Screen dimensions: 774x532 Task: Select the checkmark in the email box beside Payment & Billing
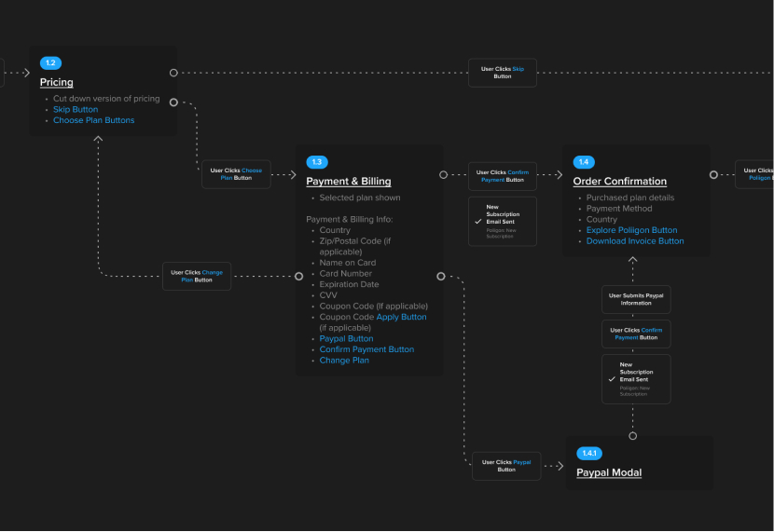477,222
